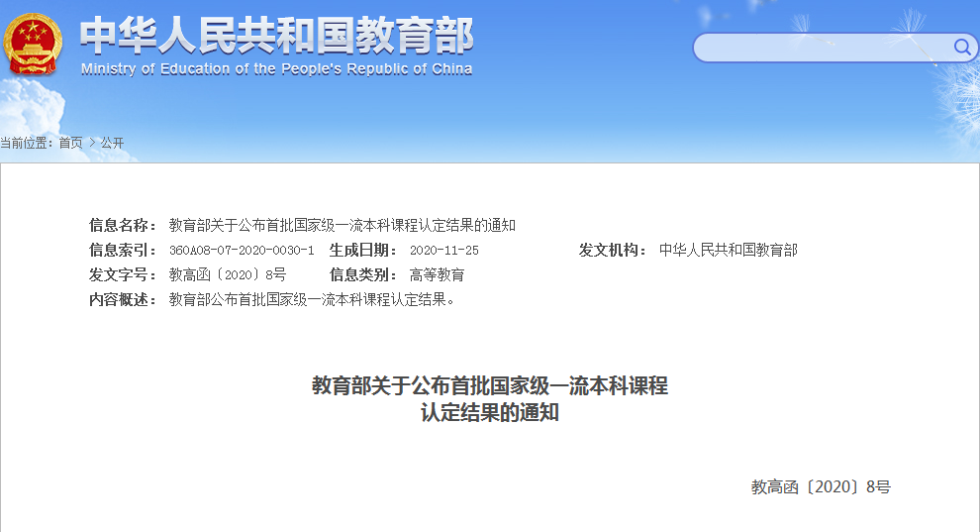
Task: Click the heading's second line 认定结果的通知
Action: (490, 412)
